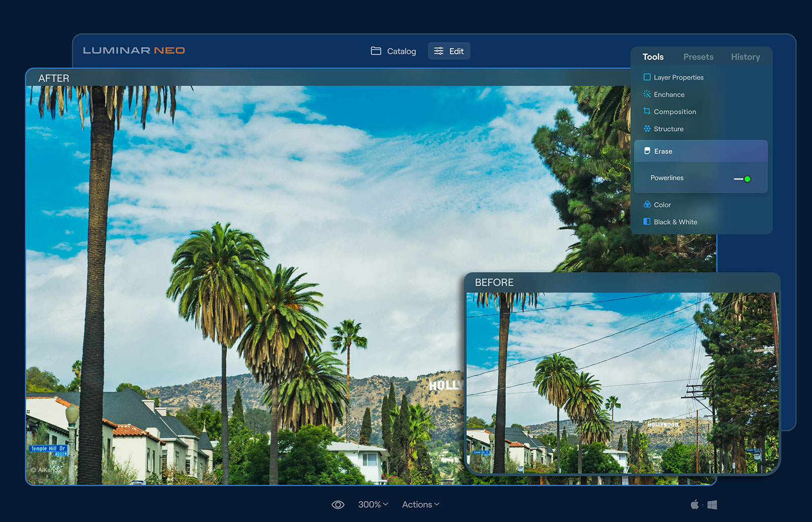Click the Erase tool icon
This screenshot has height=522, width=812.
647,151
